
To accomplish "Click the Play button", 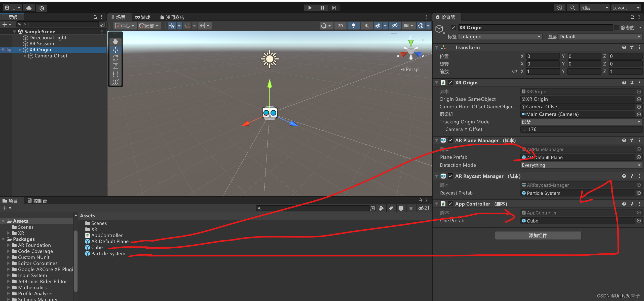I will coord(310,8).
